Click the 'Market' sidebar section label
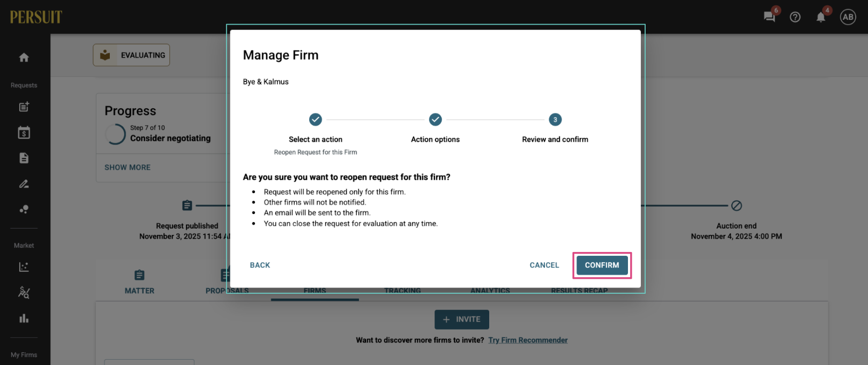The image size is (868, 365). (x=24, y=246)
